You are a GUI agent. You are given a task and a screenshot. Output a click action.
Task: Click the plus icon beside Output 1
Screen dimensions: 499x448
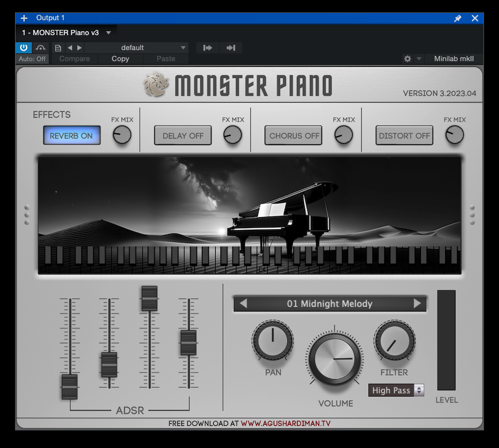click(x=24, y=18)
